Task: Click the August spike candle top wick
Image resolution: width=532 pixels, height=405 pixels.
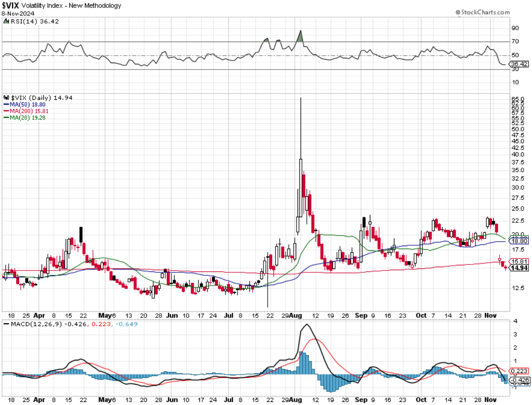Action: click(301, 128)
